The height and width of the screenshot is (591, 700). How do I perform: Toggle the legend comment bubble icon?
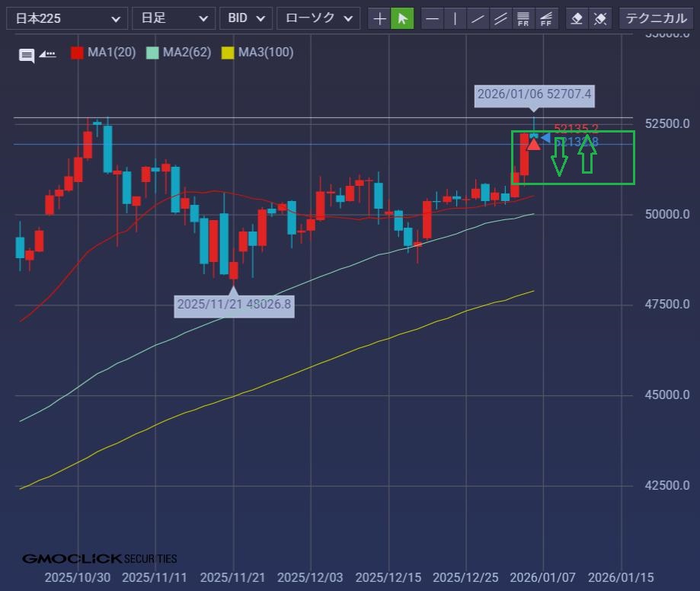point(27,55)
